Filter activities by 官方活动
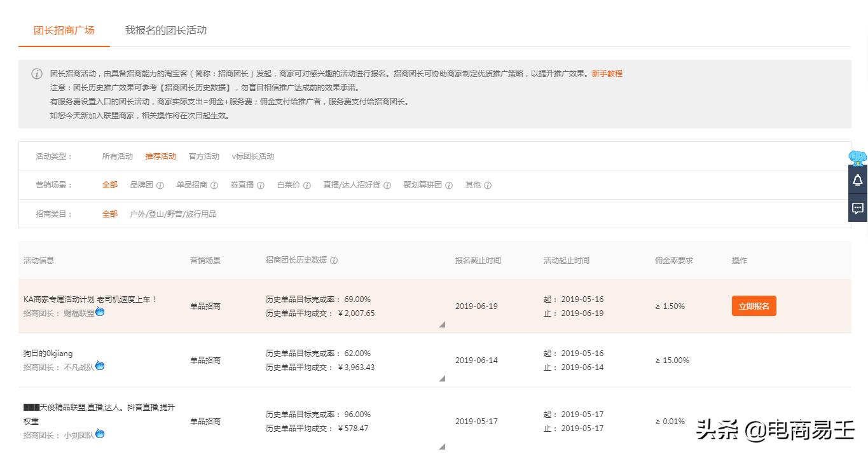 coord(203,156)
